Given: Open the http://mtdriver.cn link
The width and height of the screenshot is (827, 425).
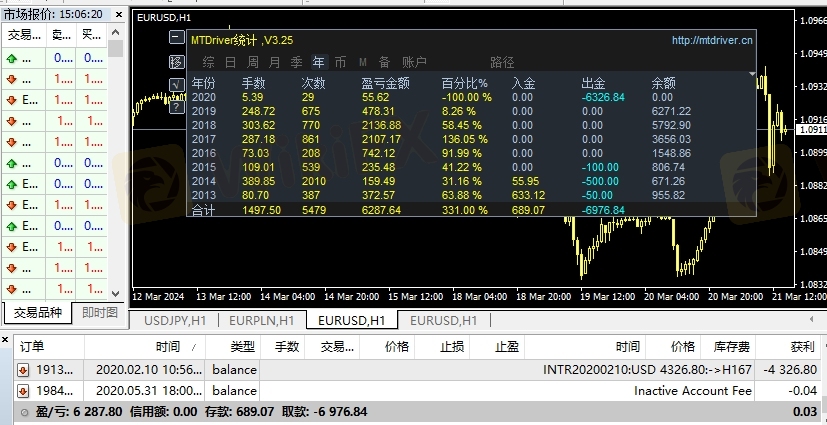Looking at the screenshot, I should pyautogui.click(x=712, y=40).
